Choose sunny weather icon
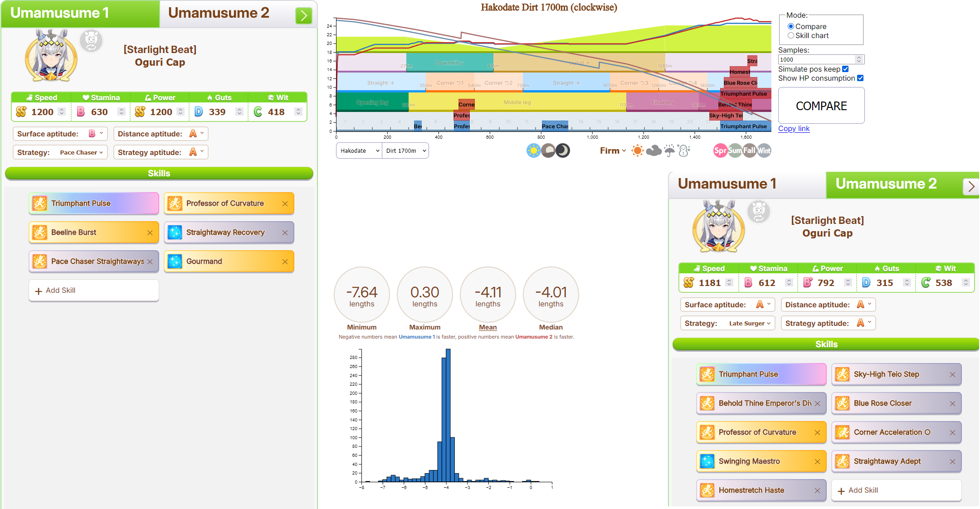The height and width of the screenshot is (509, 980). tap(637, 150)
